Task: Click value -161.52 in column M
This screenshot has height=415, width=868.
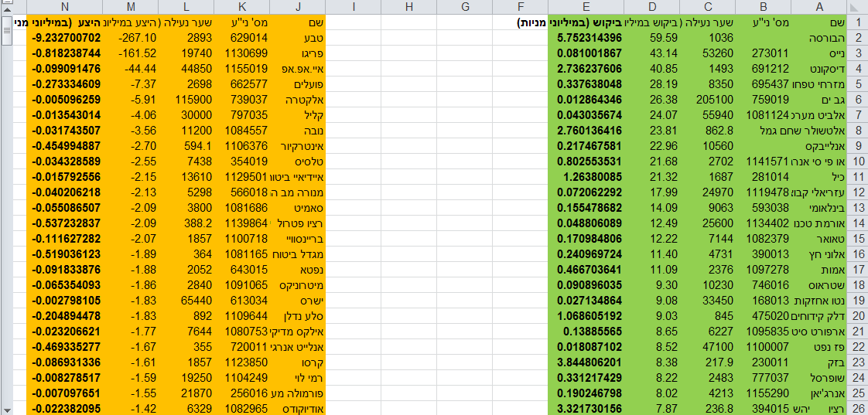Action: click(131, 53)
